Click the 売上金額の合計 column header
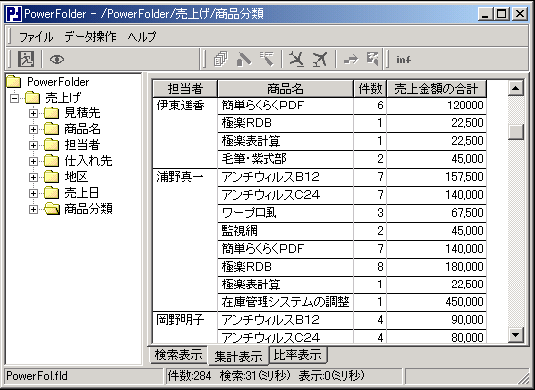535x390 pixels. [436, 89]
